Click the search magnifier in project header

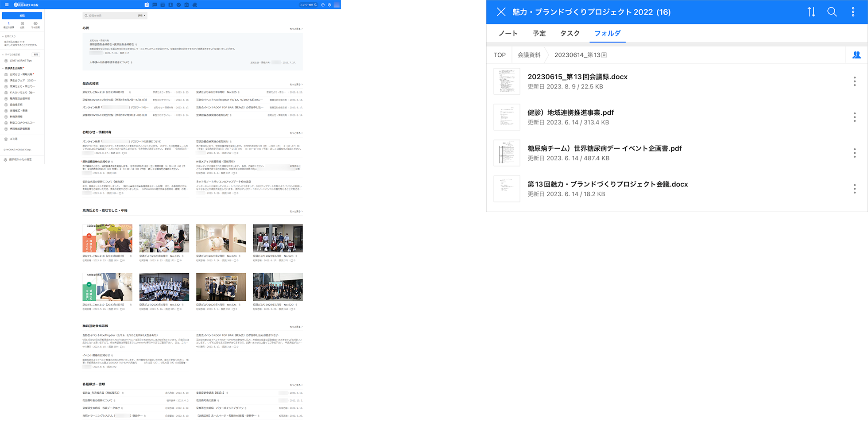tap(832, 12)
